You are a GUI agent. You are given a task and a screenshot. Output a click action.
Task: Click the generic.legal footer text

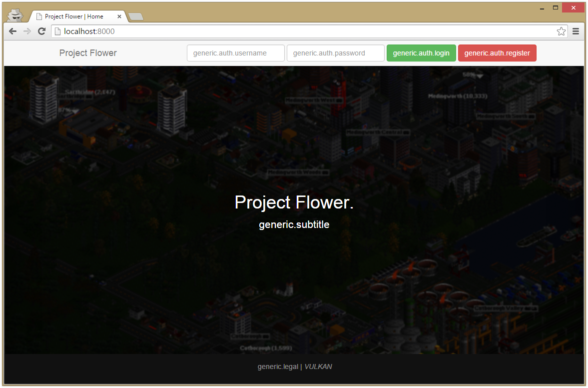click(x=278, y=366)
